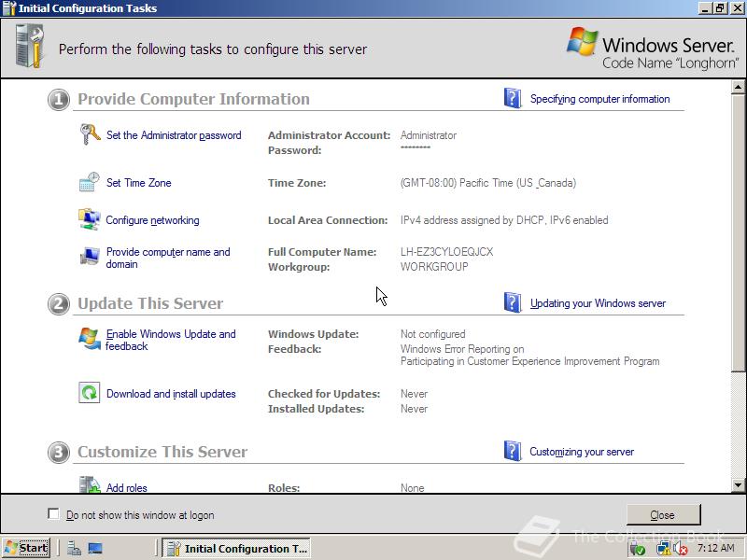Click the WORKGROUP value text
This screenshot has width=747, height=560.
(434, 267)
